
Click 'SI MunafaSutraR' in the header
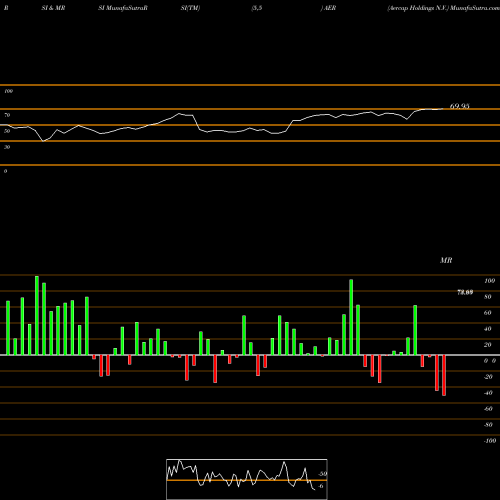tap(123, 8)
